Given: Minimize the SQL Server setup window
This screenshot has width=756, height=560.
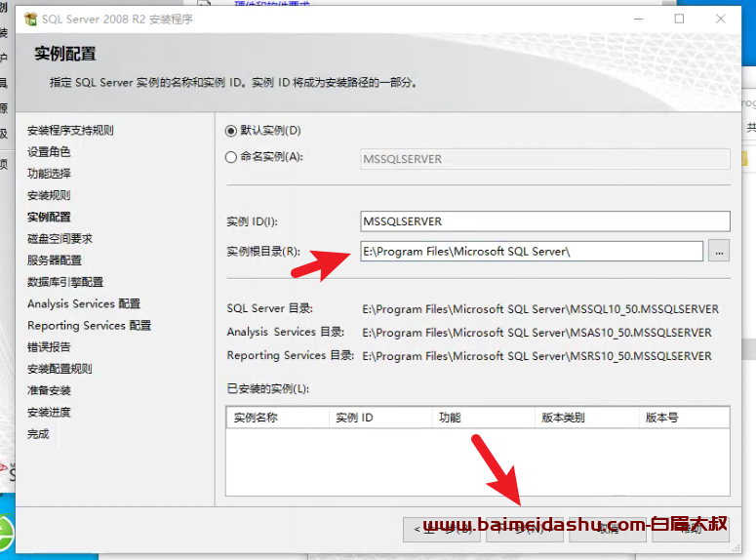Looking at the screenshot, I should [638, 19].
